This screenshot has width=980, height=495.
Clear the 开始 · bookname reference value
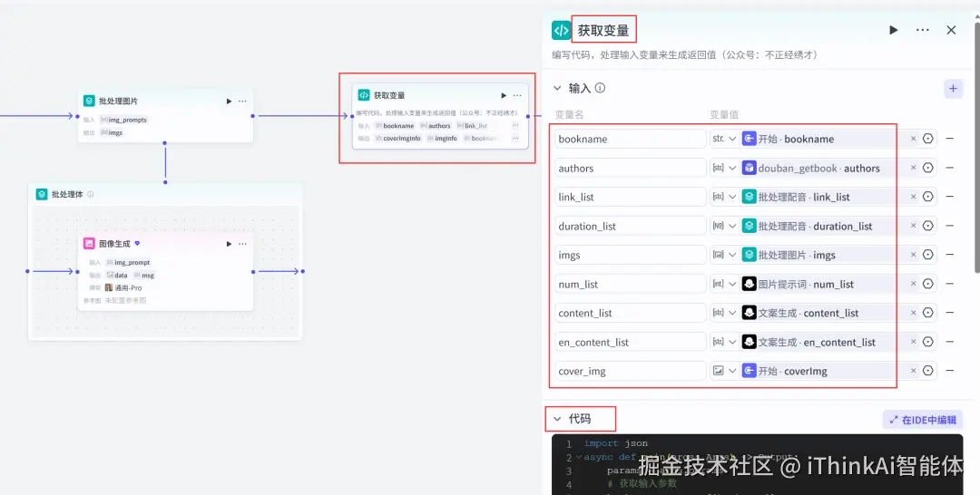(913, 139)
